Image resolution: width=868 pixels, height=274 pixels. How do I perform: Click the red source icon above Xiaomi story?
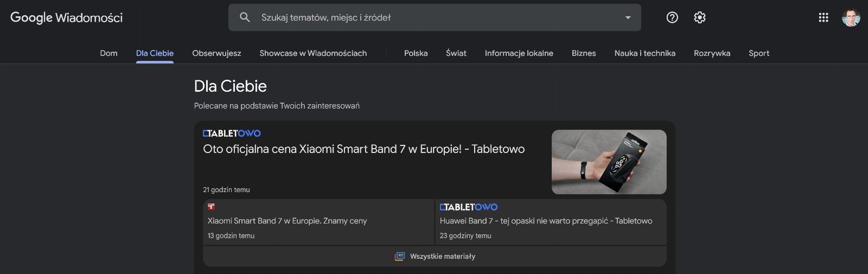(x=211, y=207)
